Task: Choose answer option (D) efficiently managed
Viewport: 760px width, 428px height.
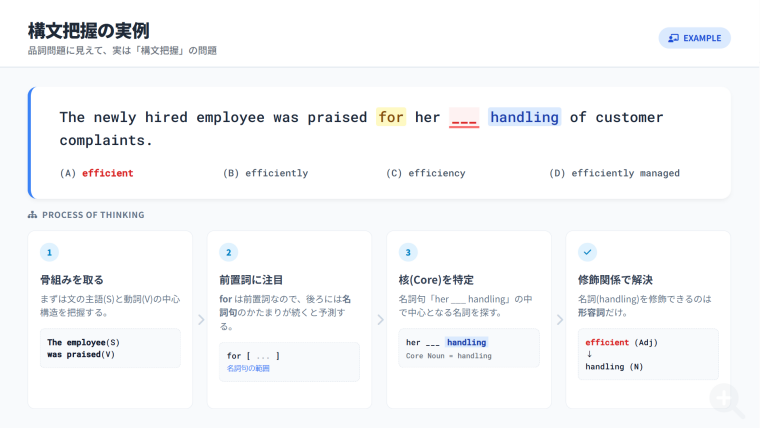Action: [614, 173]
